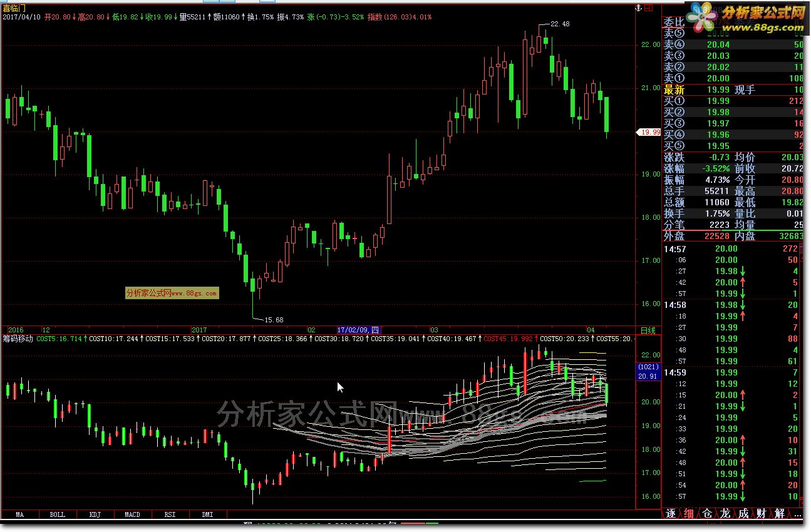Image resolution: width=811 pixels, height=532 pixels.
Task: Open the DMI indicator tab
Action: pos(208,514)
